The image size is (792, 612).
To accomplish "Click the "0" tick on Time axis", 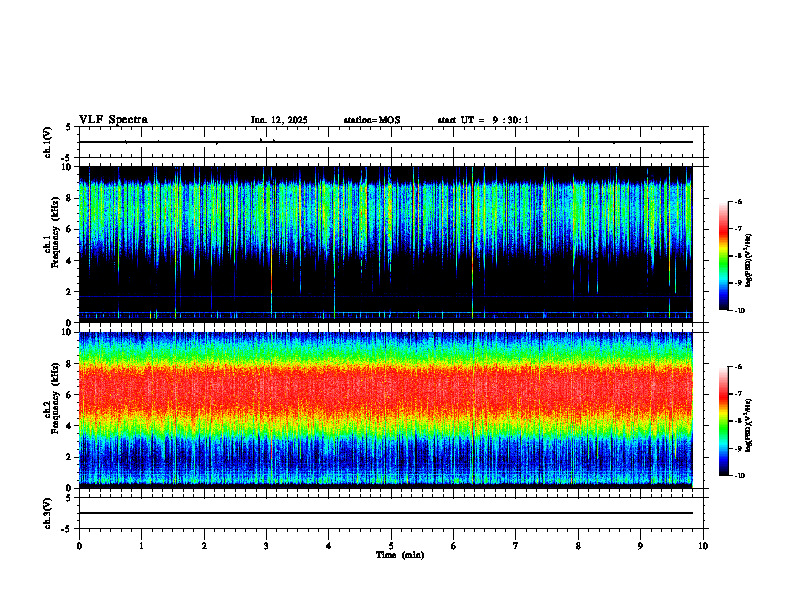I will click(79, 546).
